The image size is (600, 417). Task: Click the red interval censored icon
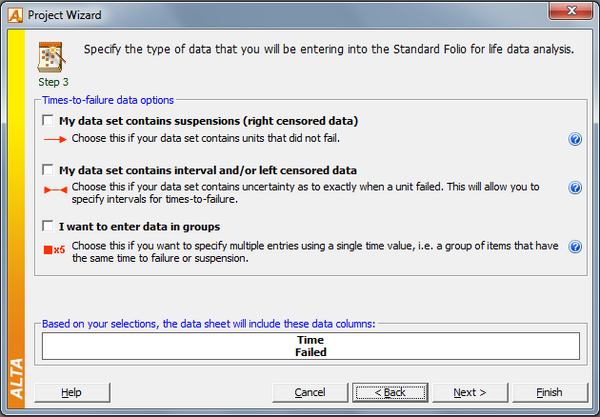pos(55,188)
